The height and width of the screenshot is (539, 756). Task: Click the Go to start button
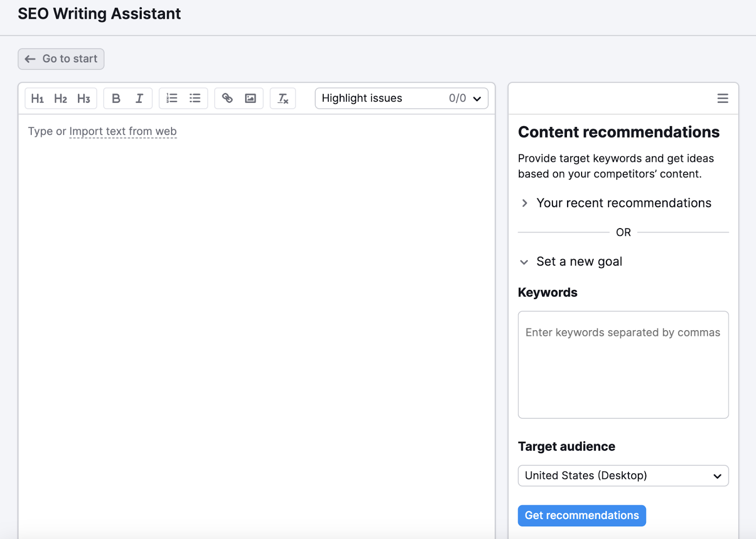click(x=60, y=59)
